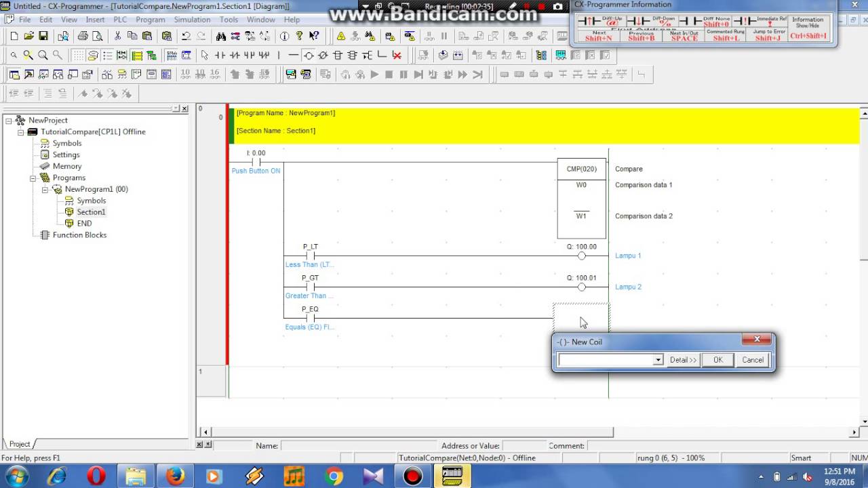The width and height of the screenshot is (868, 488).
Task: Click Next Shift+N in Information window
Action: pos(599,36)
